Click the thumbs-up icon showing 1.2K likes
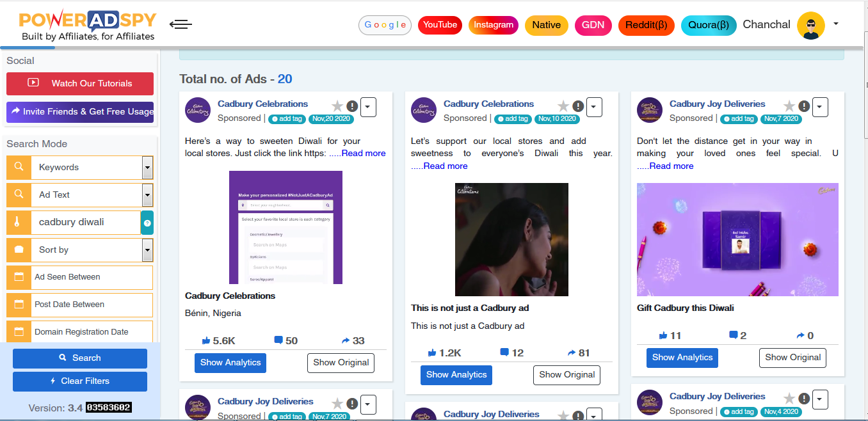This screenshot has width=868, height=421. pos(432,353)
